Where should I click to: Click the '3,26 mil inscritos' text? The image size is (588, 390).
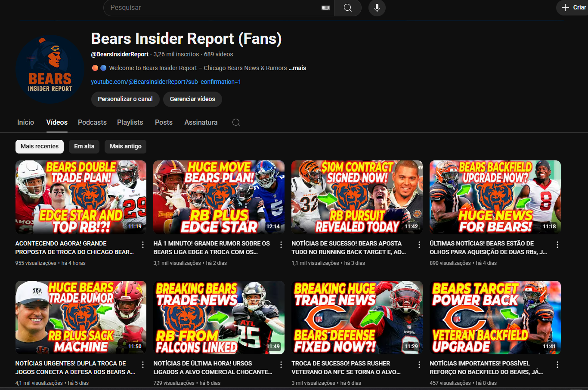point(176,54)
